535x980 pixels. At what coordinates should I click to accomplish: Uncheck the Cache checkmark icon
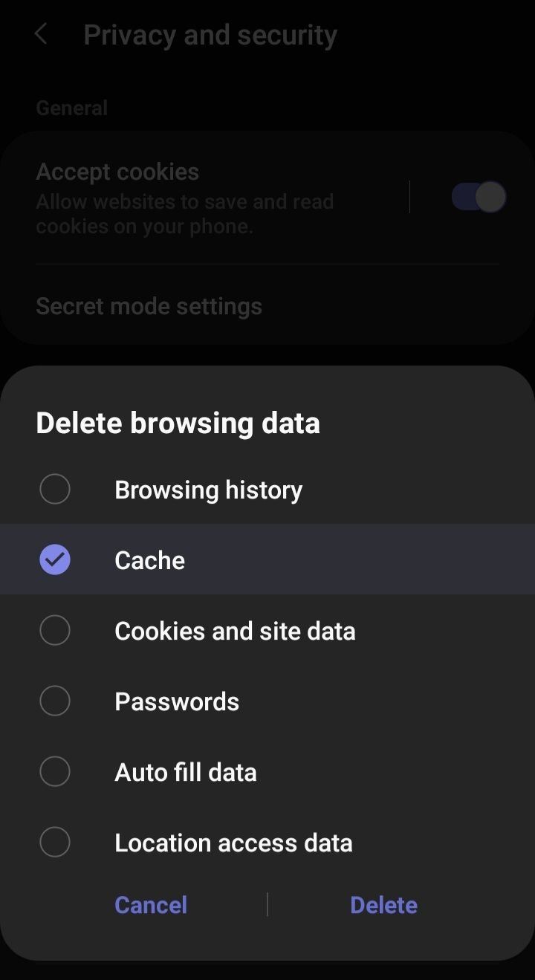coord(55,559)
